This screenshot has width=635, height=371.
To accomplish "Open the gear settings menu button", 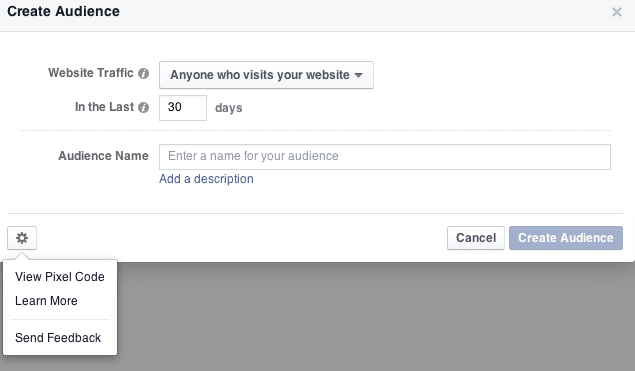I will coord(22,238).
